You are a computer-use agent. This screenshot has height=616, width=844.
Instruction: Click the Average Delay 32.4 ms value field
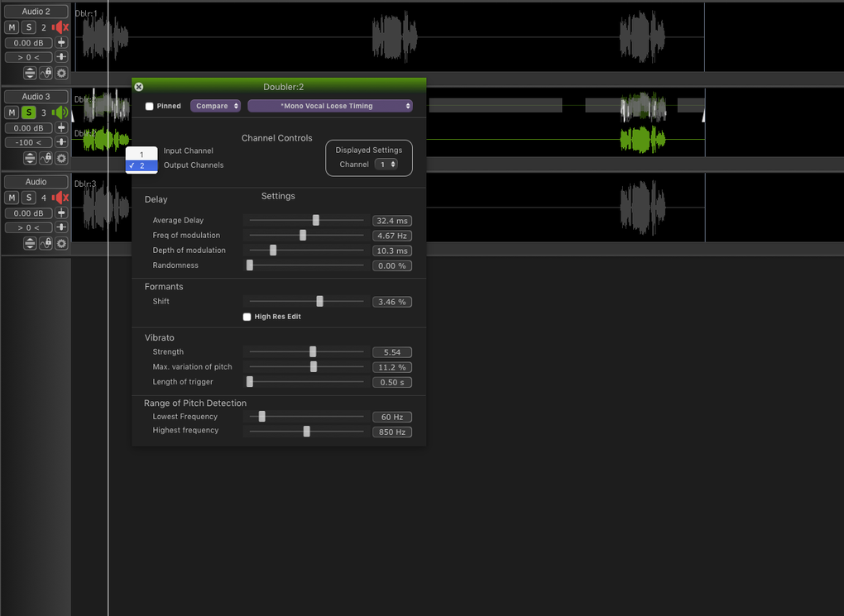click(392, 221)
